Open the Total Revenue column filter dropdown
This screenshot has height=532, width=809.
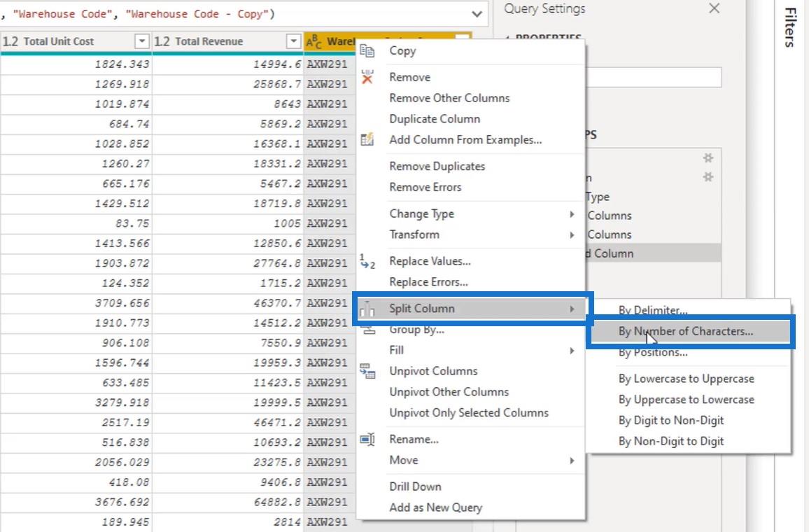click(293, 41)
